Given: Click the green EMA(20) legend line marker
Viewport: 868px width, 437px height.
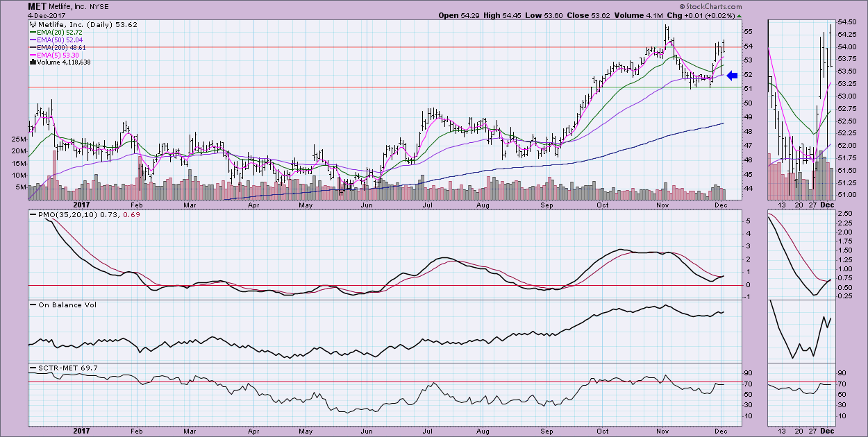Looking at the screenshot, I should click(32, 32).
